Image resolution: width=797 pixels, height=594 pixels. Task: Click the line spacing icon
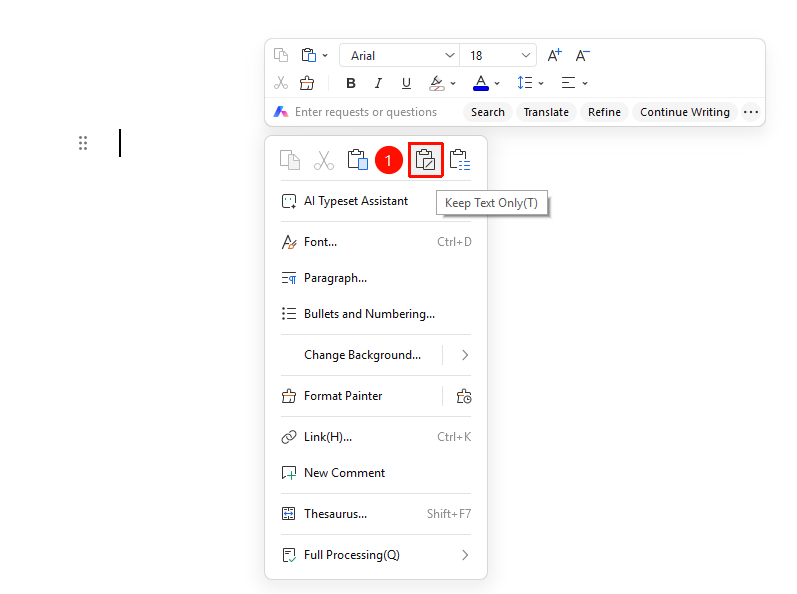pyautogui.click(x=525, y=82)
